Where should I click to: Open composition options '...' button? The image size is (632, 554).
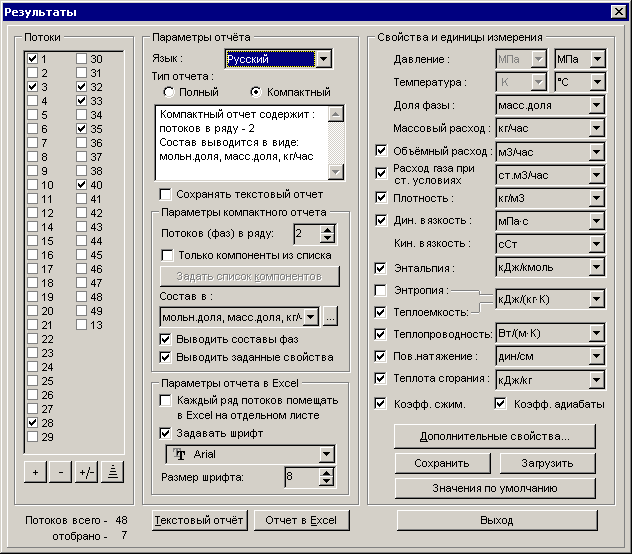tap(330, 317)
